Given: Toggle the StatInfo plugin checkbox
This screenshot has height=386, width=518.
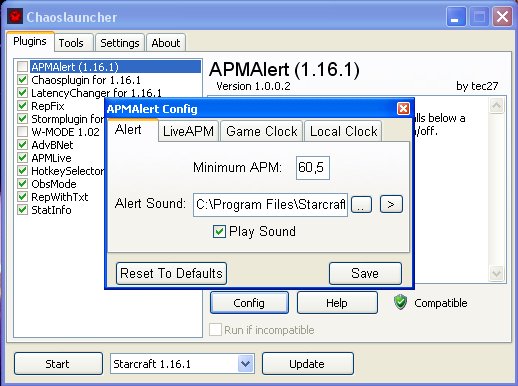Looking at the screenshot, I should point(22,210).
